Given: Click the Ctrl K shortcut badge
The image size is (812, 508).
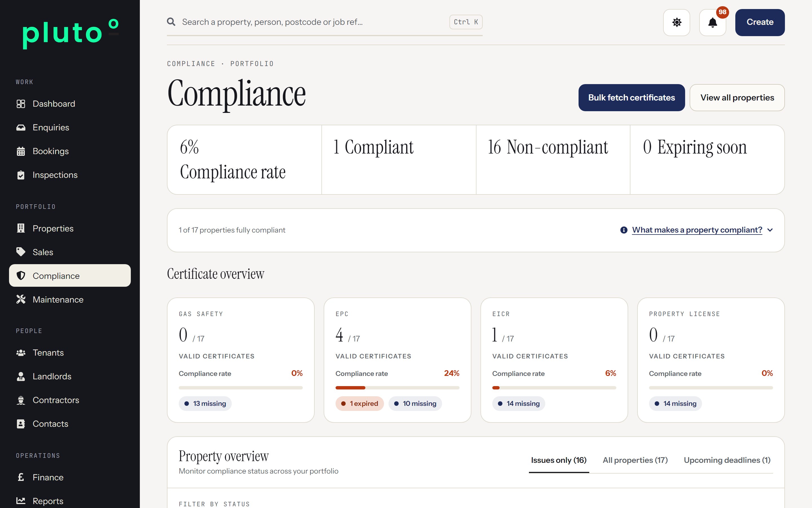Looking at the screenshot, I should click(x=466, y=22).
